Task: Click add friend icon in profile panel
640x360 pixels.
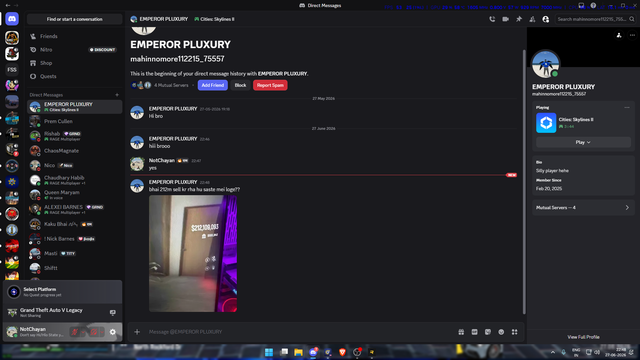Action: tap(619, 36)
